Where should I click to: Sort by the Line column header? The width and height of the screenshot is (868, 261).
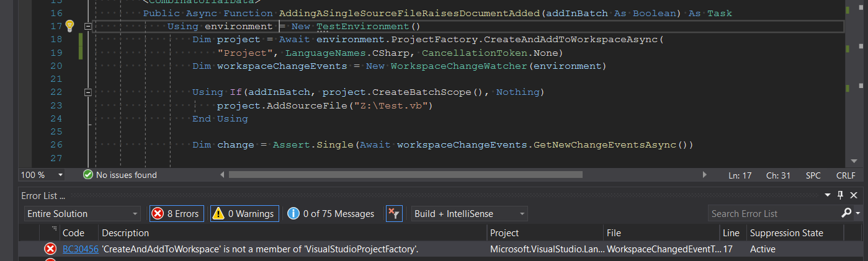point(732,233)
